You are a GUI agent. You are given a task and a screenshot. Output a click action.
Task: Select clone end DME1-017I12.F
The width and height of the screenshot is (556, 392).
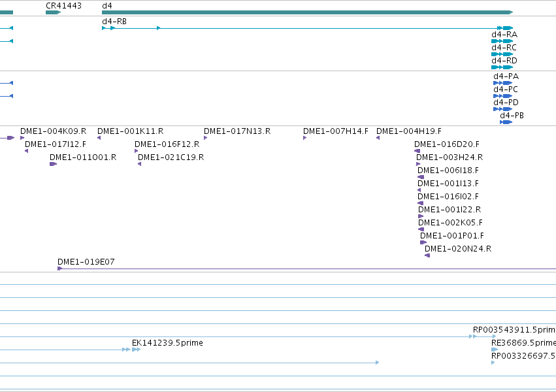pos(27,151)
